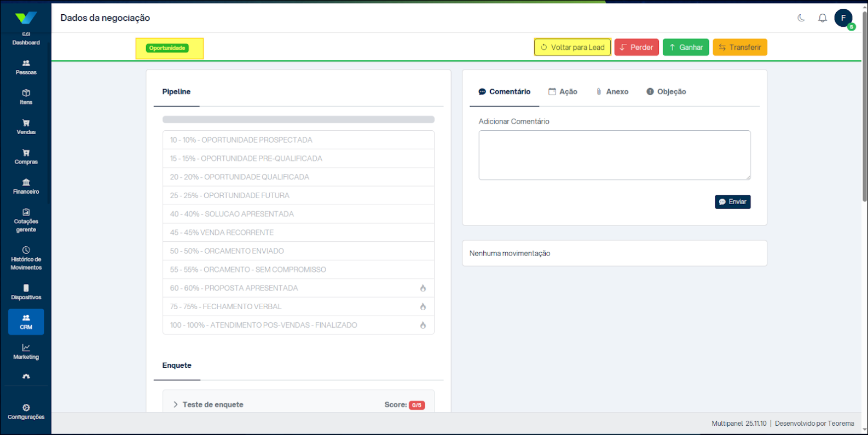
Task: Click the pipeline progress bar
Action: point(298,119)
